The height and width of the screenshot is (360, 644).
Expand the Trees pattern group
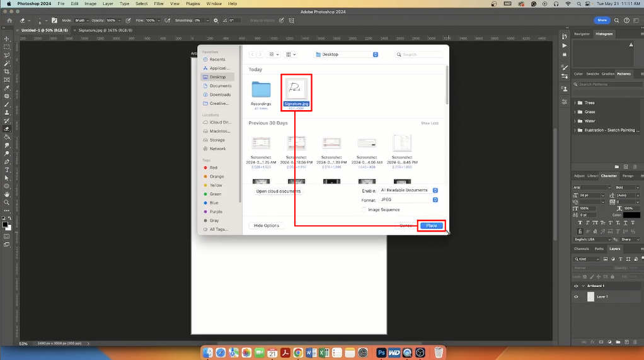(x=575, y=103)
